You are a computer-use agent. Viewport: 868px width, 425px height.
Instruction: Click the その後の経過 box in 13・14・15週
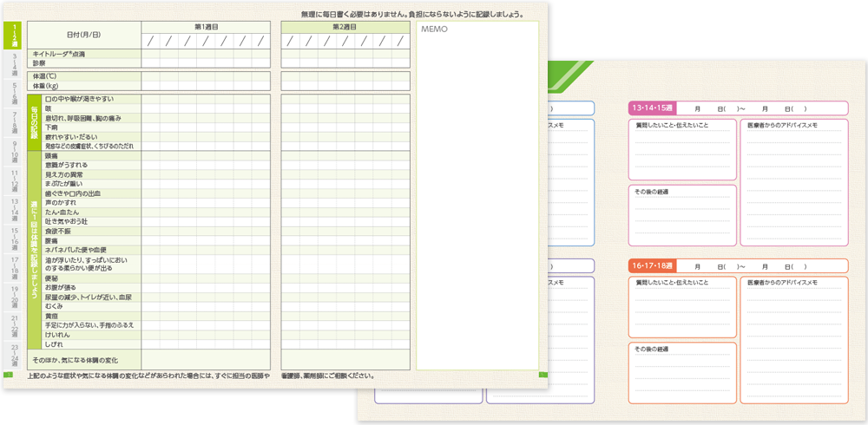click(681, 217)
